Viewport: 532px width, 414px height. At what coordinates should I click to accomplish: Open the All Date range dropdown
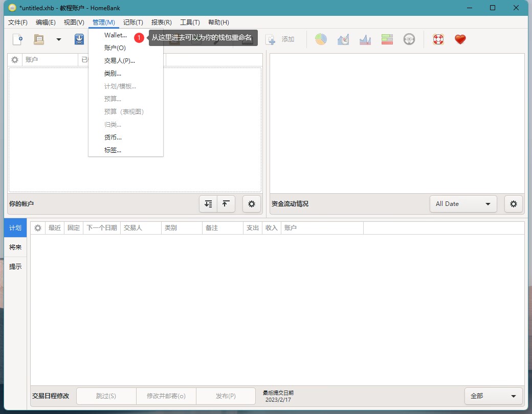tap(463, 203)
